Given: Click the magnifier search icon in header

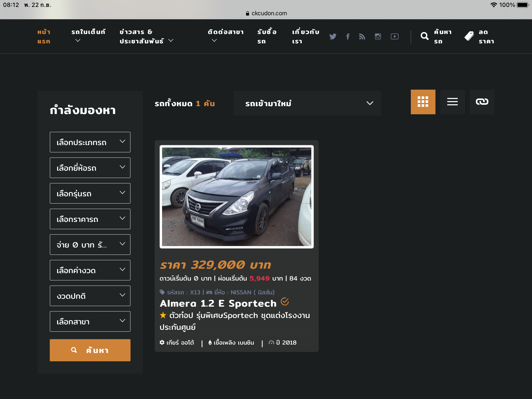Looking at the screenshot, I should 424,36.
